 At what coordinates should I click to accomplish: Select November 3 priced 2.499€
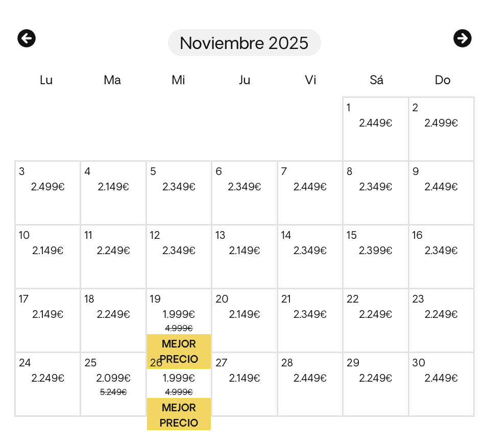click(x=47, y=193)
